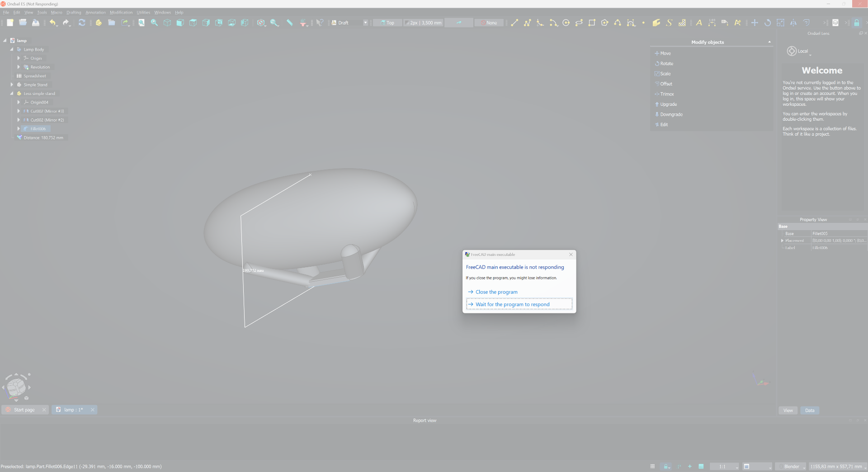868x472 pixels.
Task: Open the Blender navigation style dropdown
Action: point(791,467)
